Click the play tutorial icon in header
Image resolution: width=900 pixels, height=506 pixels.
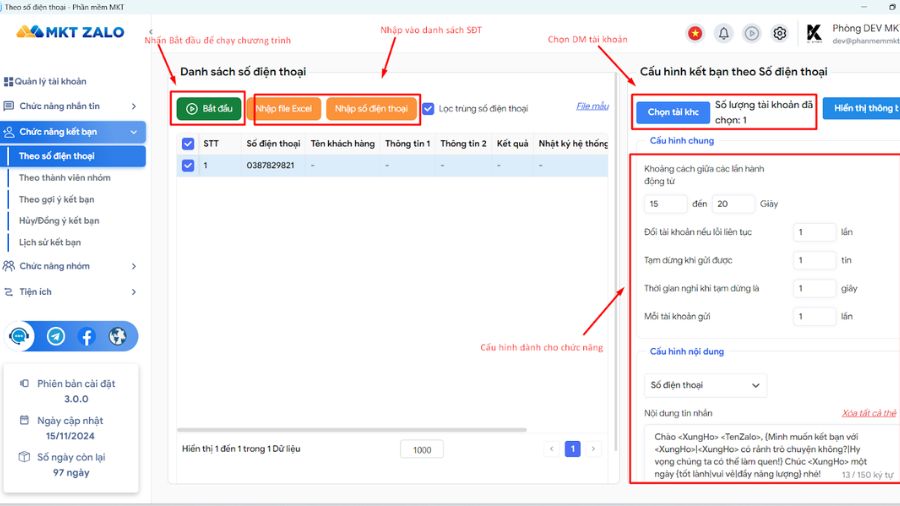point(751,33)
